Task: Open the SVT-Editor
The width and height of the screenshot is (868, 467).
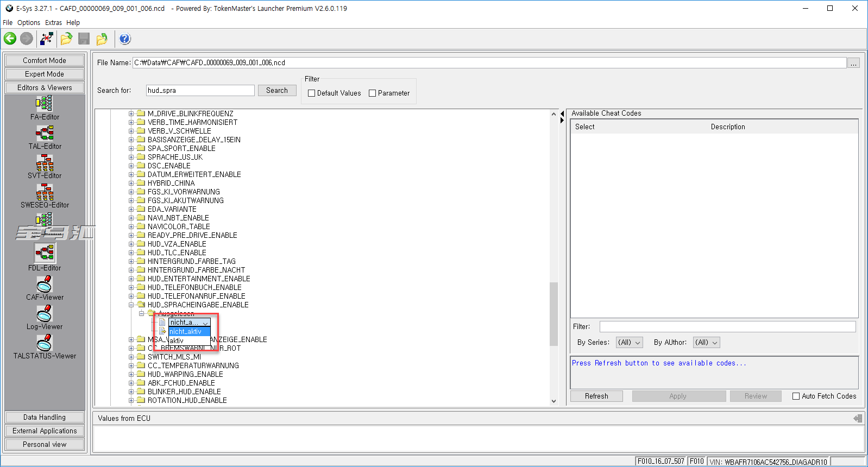Action: click(45, 166)
